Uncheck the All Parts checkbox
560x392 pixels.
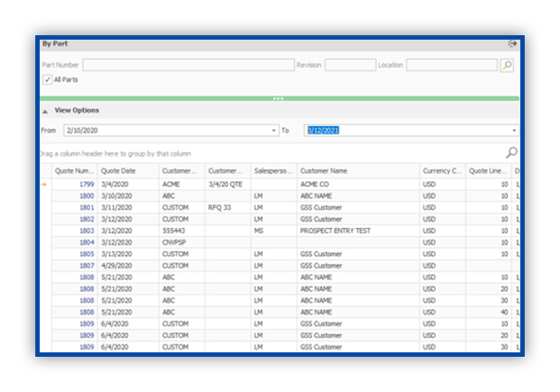coord(47,79)
